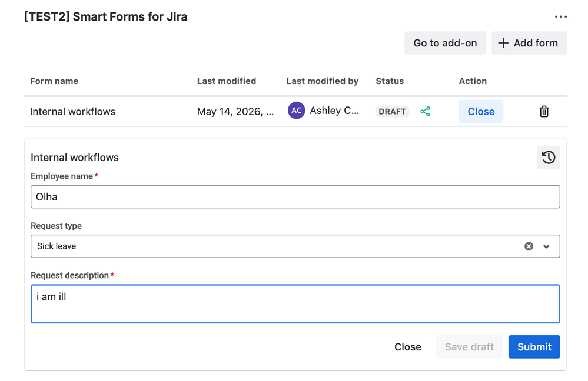Open the Request type combo box
The width and height of the screenshot is (588, 381).
coord(295,246)
